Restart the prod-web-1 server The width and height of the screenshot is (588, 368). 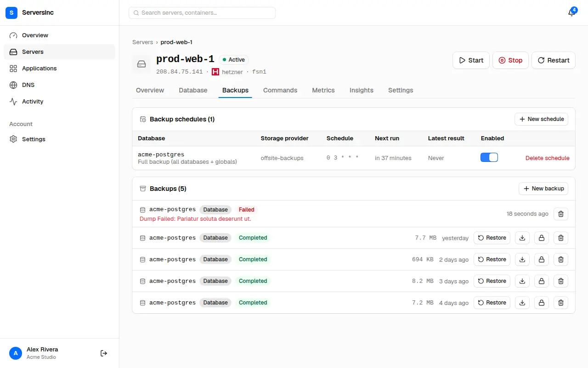point(554,60)
